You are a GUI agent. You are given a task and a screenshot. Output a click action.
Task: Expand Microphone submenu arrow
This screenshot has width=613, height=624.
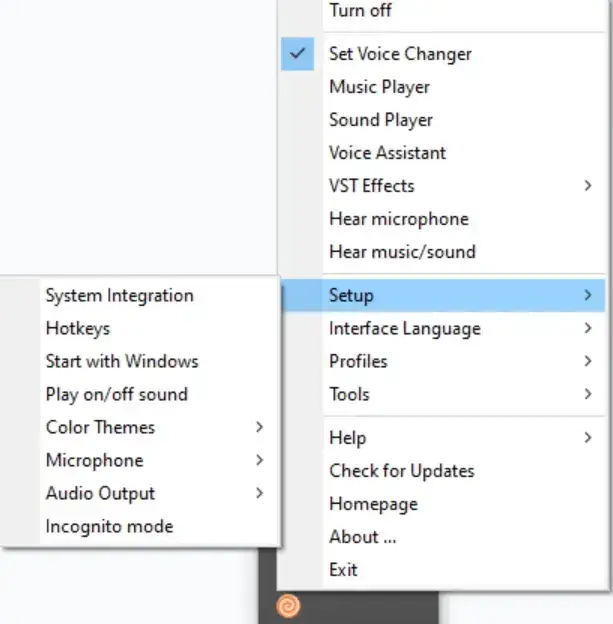click(x=259, y=460)
